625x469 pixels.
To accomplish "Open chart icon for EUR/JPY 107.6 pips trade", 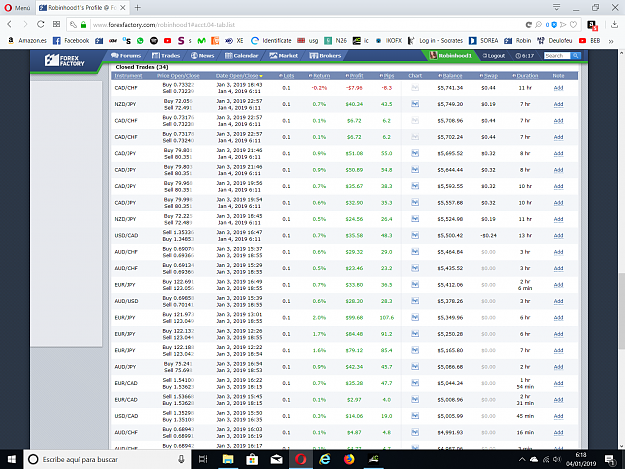I will [x=415, y=318].
